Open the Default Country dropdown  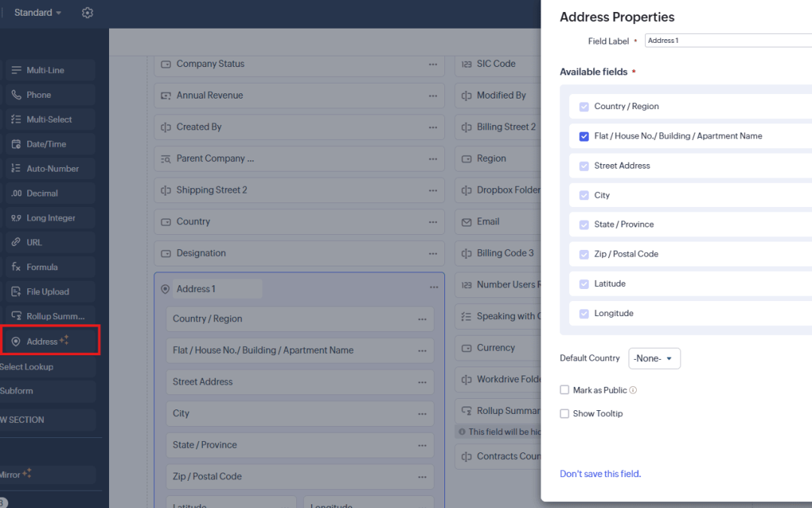655,358
